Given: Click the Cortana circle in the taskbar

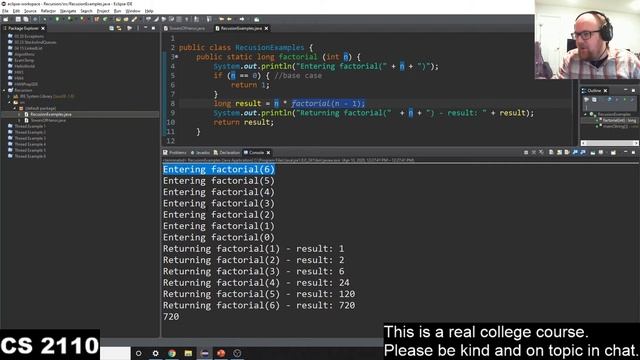Looking at the screenshot, I should pos(139,353).
